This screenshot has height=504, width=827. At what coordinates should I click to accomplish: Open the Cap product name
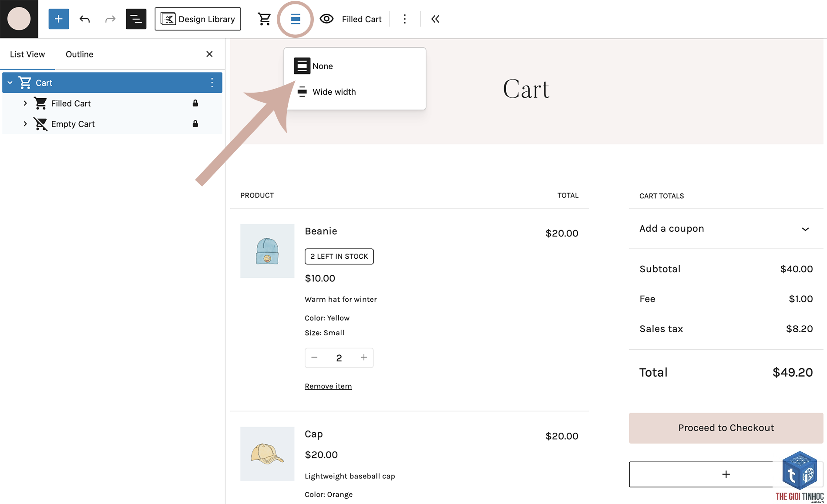(x=314, y=434)
